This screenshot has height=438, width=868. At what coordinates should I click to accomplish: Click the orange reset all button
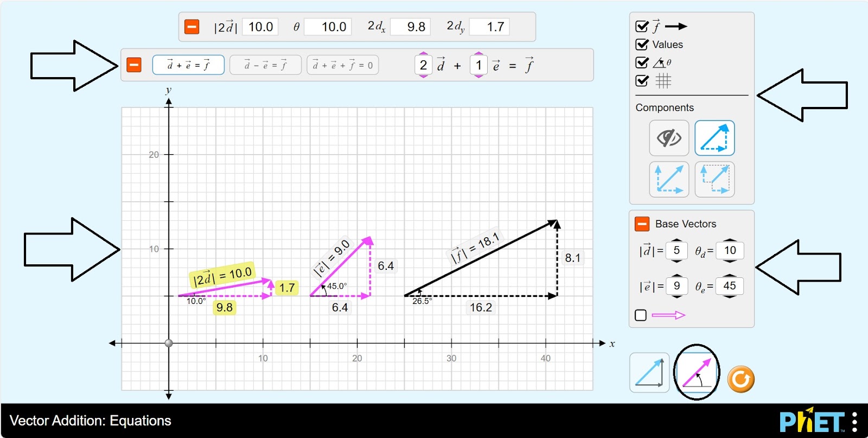(x=741, y=379)
